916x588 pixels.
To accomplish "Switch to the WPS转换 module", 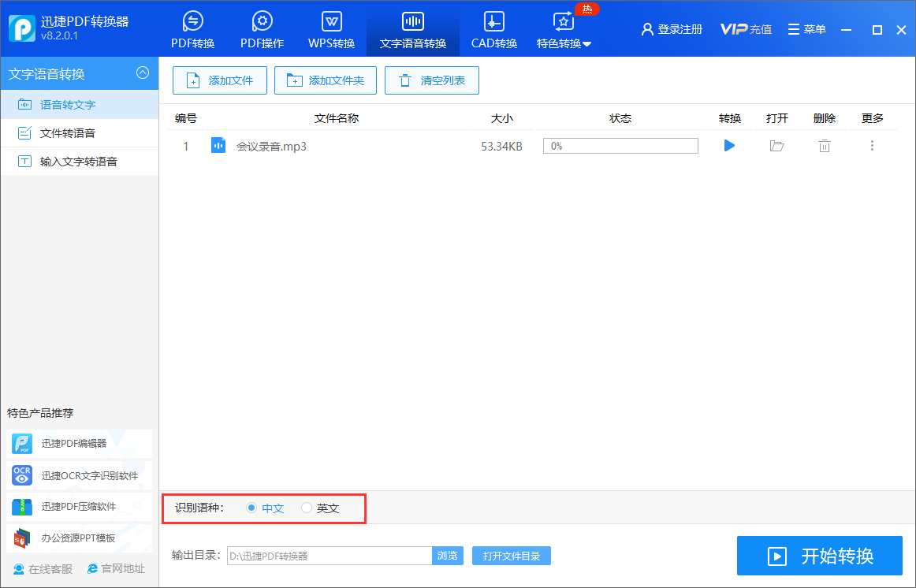I will pyautogui.click(x=331, y=31).
